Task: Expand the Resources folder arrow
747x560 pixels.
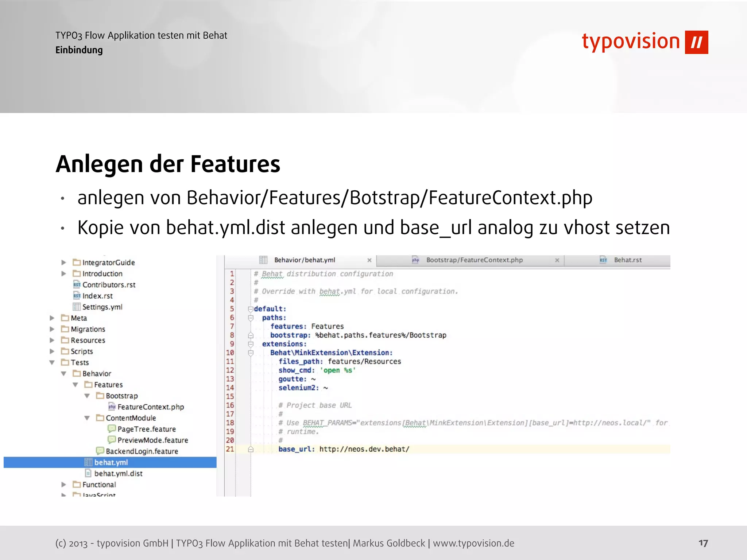Action: 52,340
